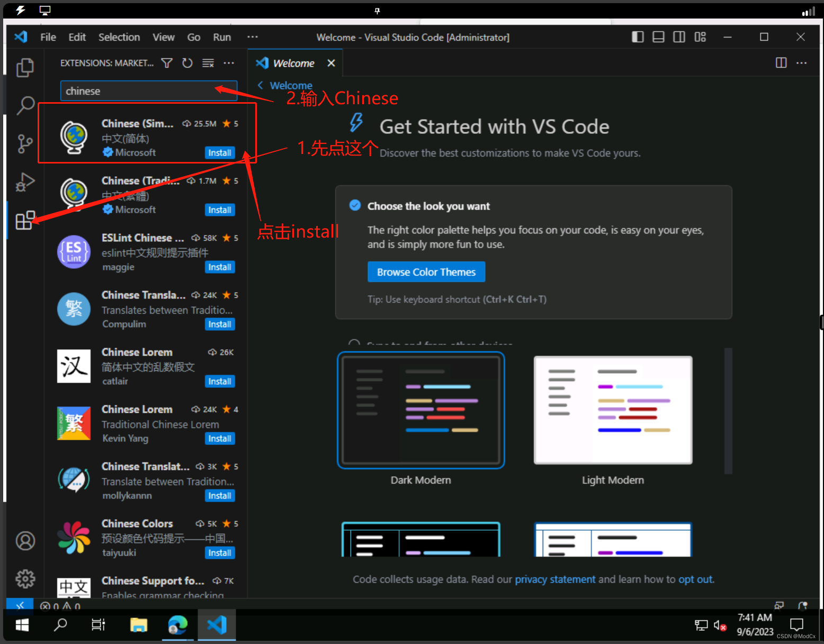Viewport: 824px width, 644px height.
Task: Open Extensions panel more actions
Action: (x=229, y=63)
